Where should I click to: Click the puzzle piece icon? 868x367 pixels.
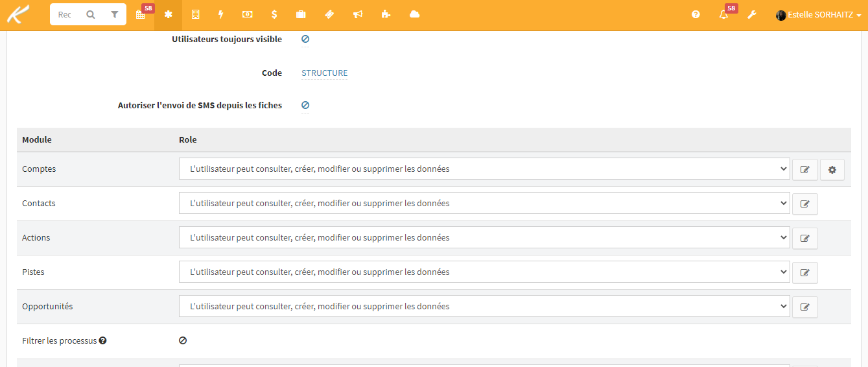386,14
